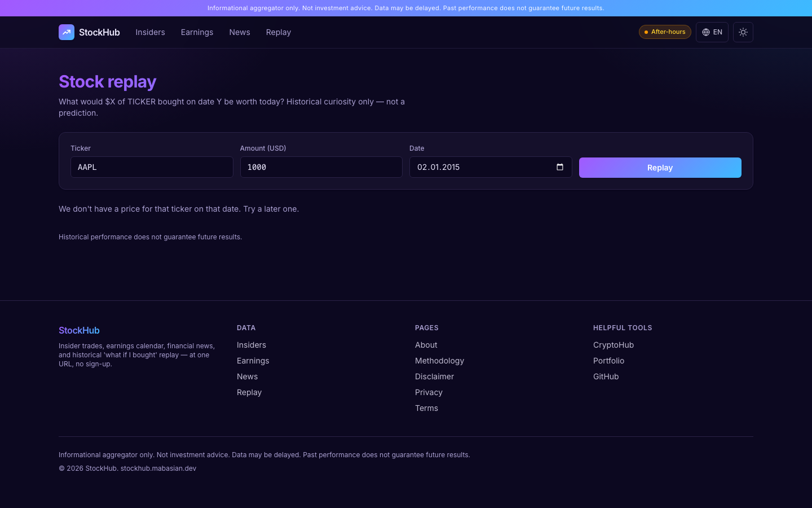
Task: Open the Portfolio helpful tool link
Action: pos(609,361)
